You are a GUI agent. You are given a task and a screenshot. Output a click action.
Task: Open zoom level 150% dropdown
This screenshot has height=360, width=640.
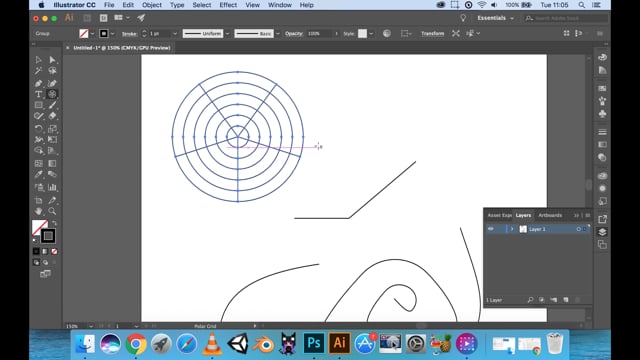click(x=91, y=326)
